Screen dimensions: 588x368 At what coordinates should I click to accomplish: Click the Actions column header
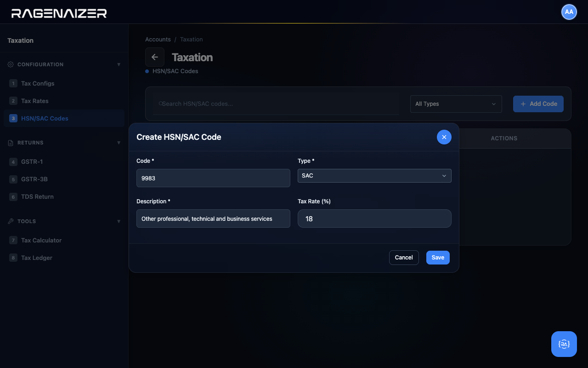click(x=504, y=138)
